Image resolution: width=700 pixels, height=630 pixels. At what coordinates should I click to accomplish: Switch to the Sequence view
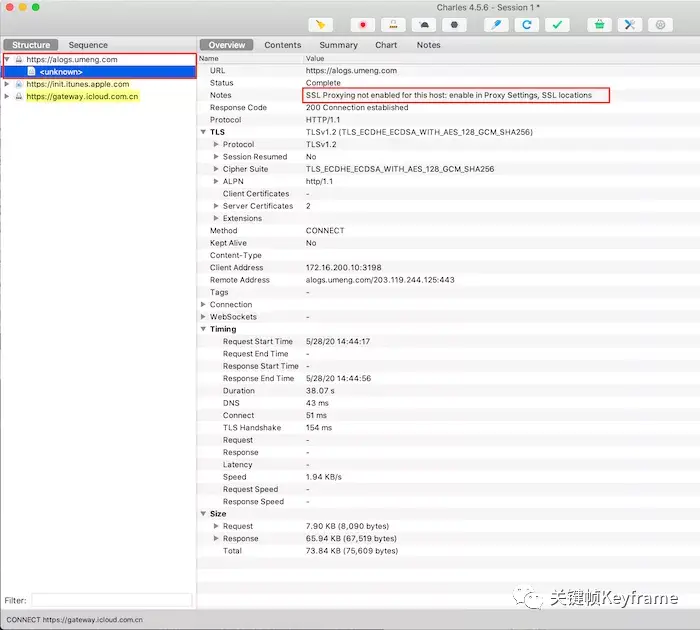click(88, 45)
